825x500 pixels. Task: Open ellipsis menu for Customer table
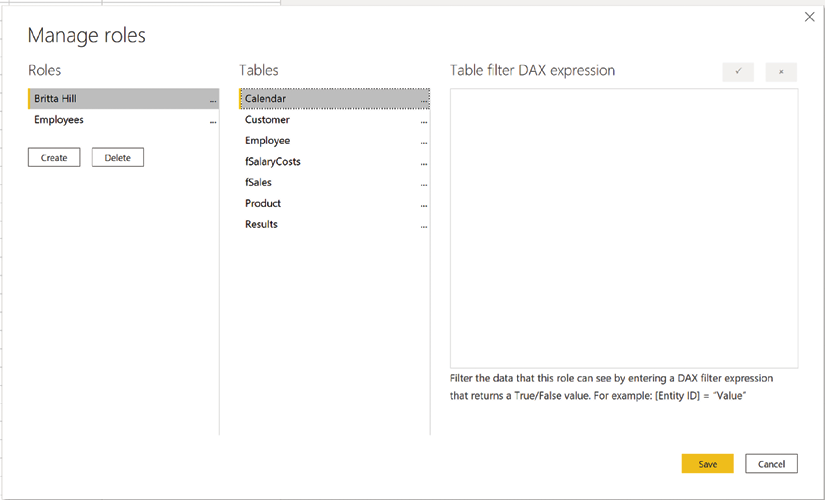[424, 121]
